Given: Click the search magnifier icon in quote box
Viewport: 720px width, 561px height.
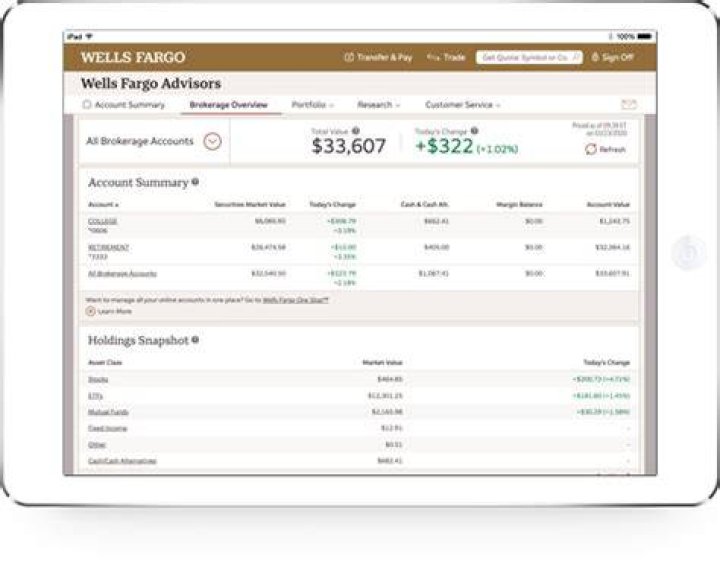Looking at the screenshot, I should pos(576,57).
